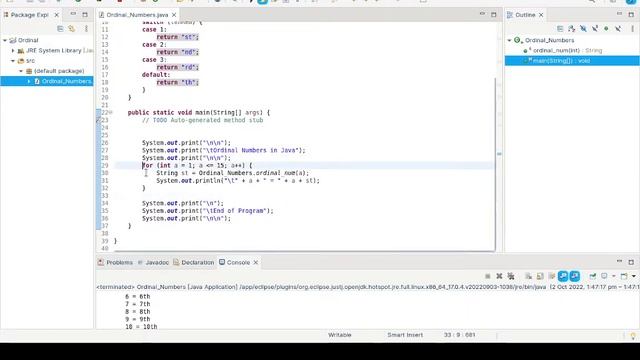This screenshot has height=360, width=640.
Task: Open the Outline view menu
Action: (x=632, y=29)
